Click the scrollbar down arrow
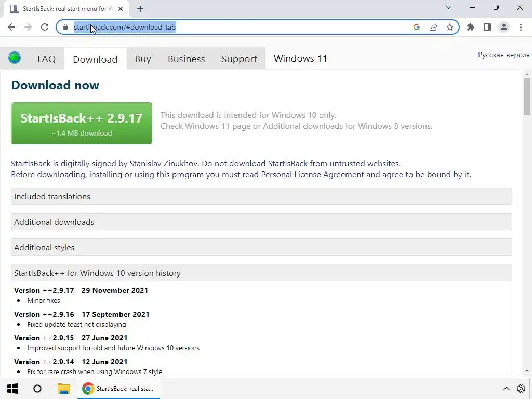The image size is (532, 399). 527,371
